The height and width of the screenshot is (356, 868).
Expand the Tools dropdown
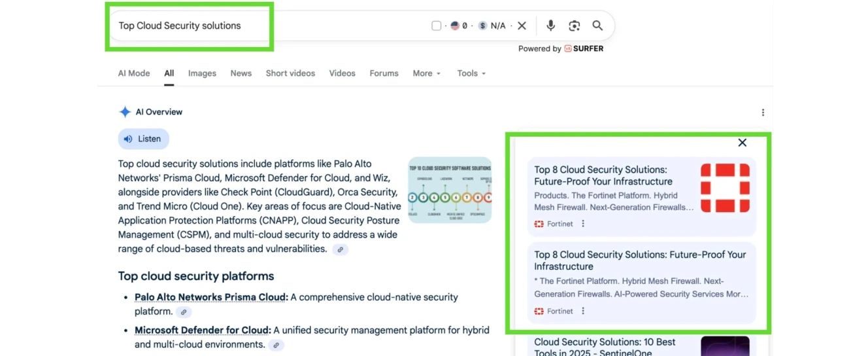pos(471,73)
